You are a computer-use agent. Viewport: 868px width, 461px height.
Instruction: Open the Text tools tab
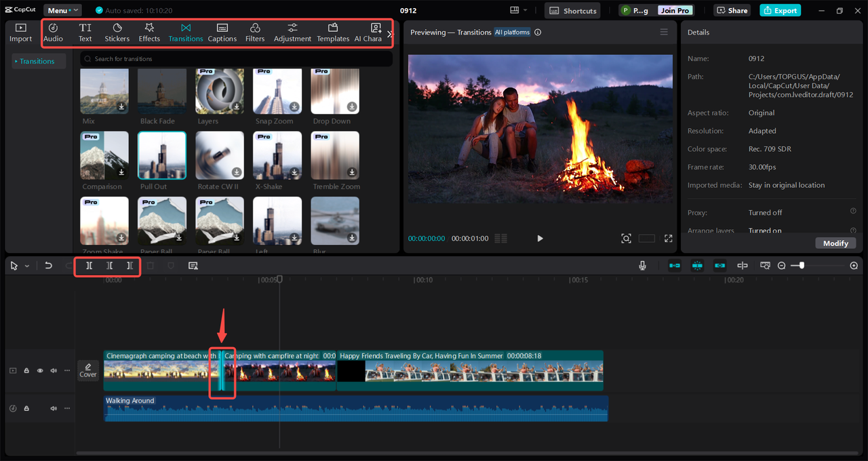pos(85,33)
